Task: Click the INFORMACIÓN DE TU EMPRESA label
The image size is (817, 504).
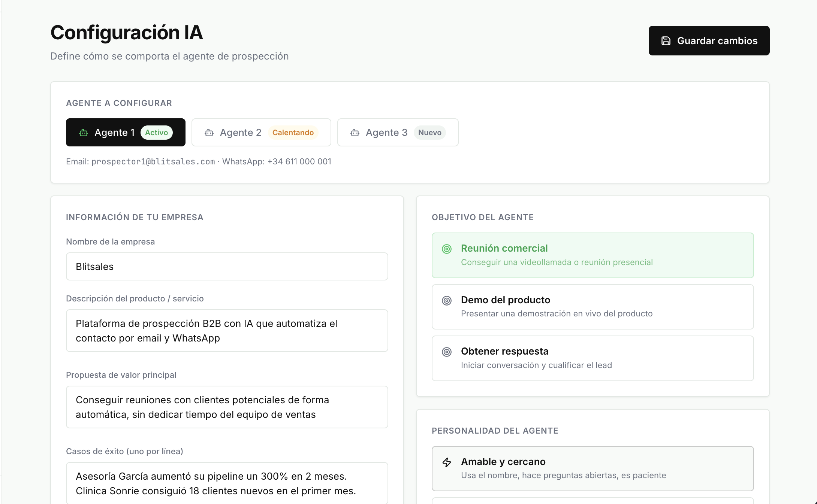Action: click(135, 218)
